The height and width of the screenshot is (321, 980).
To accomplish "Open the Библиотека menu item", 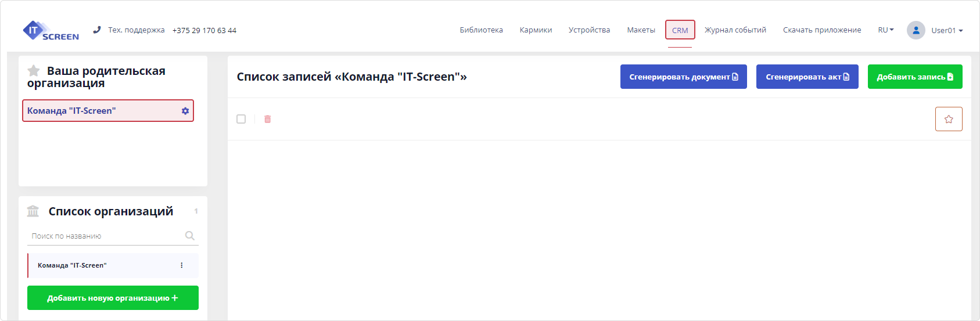I will coord(482,30).
